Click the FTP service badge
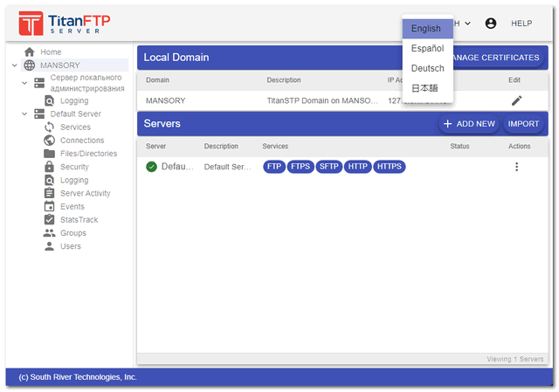 tap(274, 167)
